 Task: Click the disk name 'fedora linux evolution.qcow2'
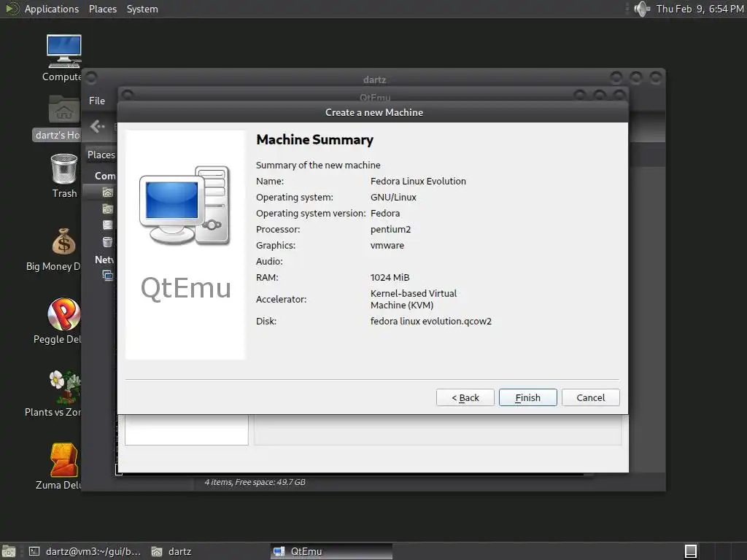431,321
